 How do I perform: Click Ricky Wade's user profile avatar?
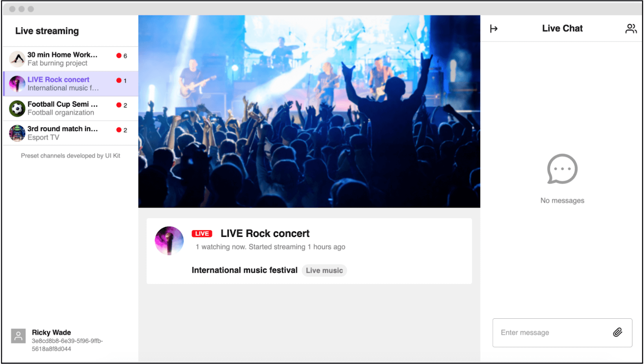18,336
